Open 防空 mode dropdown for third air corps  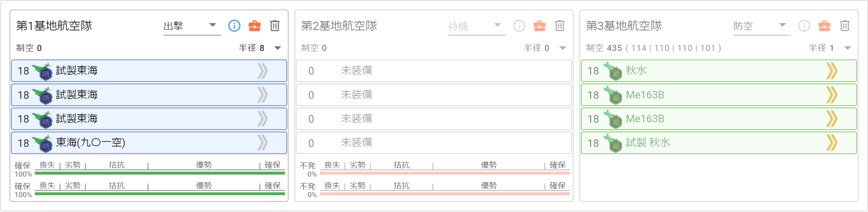point(762,26)
